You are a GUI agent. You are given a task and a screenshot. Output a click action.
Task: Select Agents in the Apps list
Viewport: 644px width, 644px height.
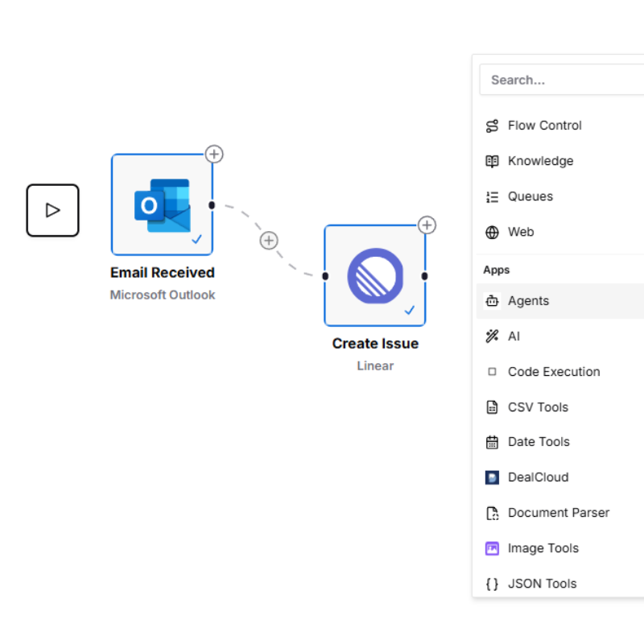pyautogui.click(x=560, y=301)
